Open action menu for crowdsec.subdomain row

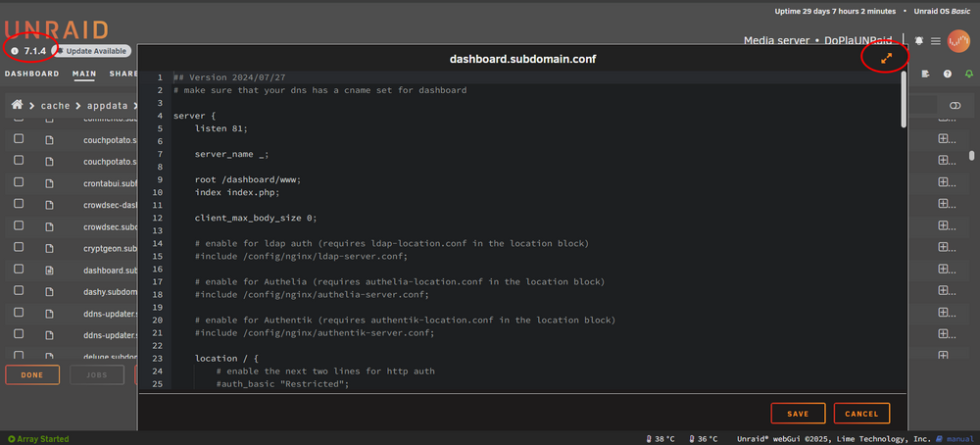tap(944, 225)
